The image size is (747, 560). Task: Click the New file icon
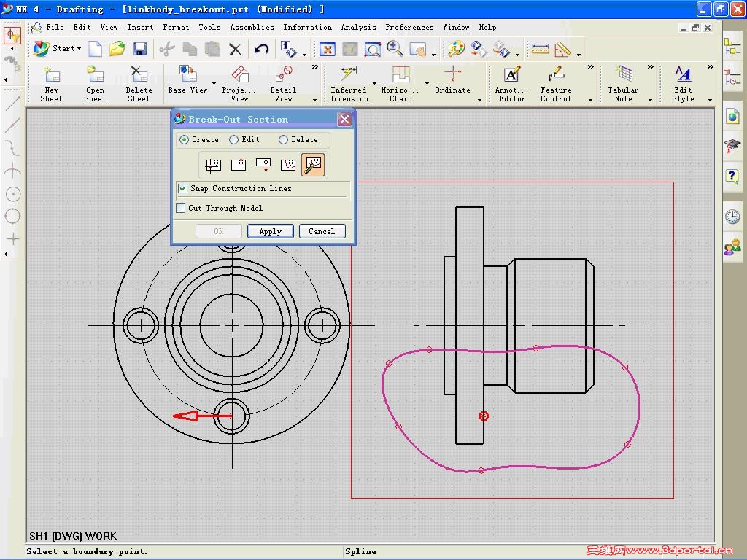point(96,49)
